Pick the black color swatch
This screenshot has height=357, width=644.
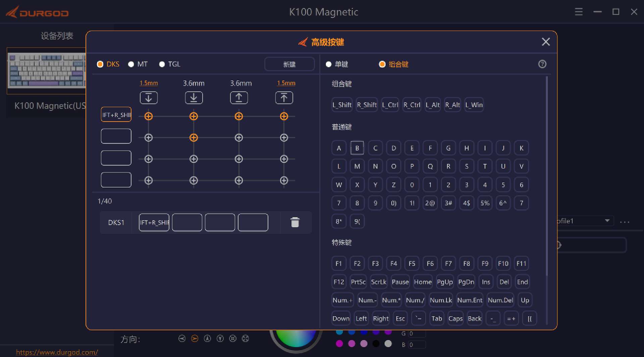point(376,344)
